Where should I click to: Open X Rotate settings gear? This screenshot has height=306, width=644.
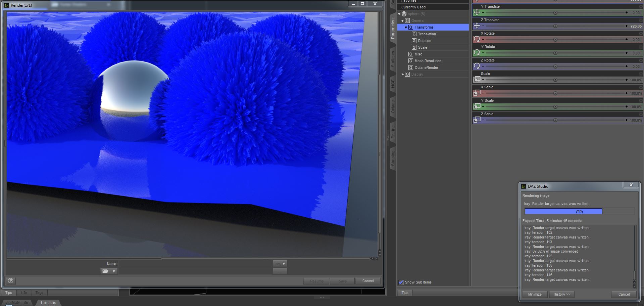[x=641, y=33]
